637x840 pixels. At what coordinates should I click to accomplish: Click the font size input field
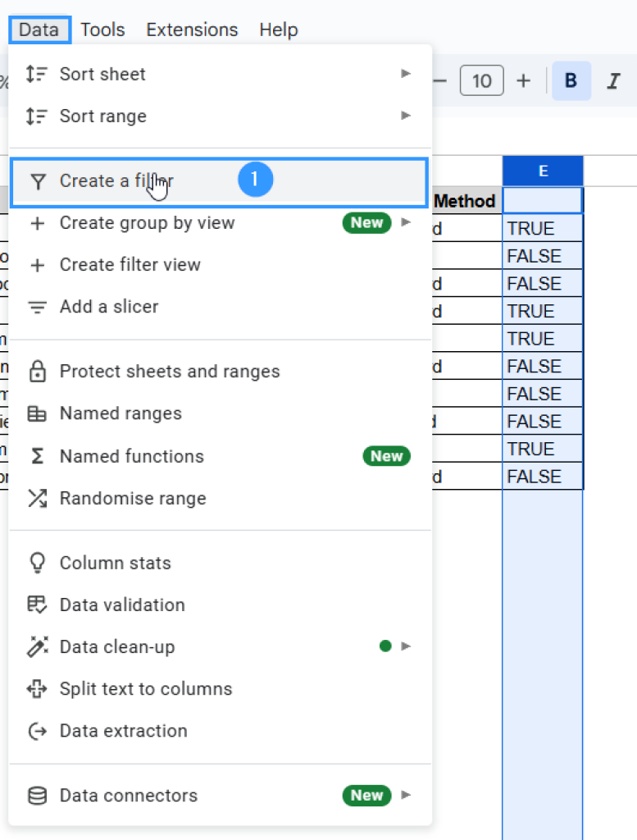481,80
